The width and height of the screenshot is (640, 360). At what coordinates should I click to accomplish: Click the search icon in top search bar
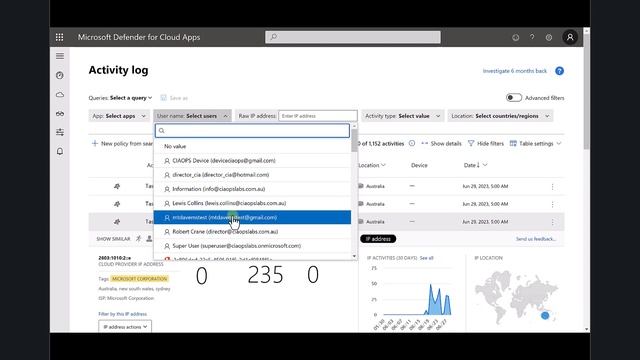pos(273,37)
